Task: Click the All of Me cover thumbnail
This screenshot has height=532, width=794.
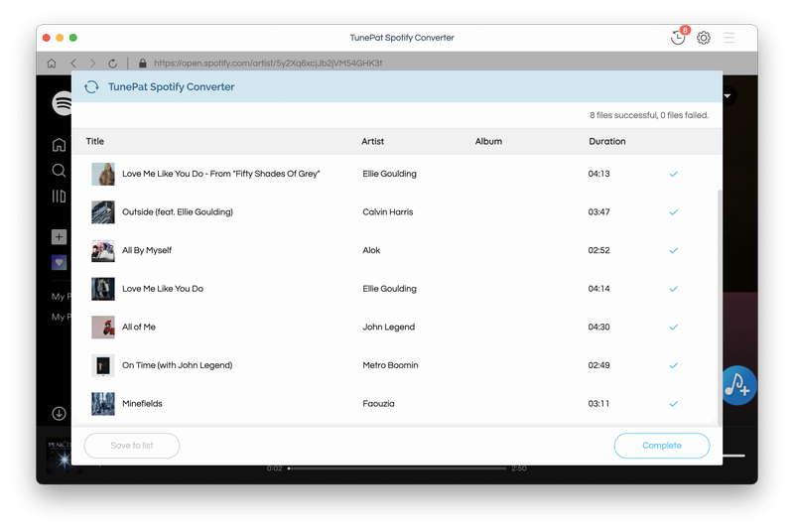Action: coord(103,327)
